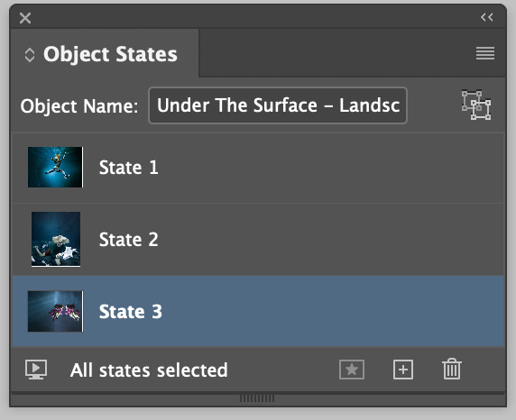Click State 1 thumbnail image
This screenshot has height=420, width=516.
tap(55, 167)
